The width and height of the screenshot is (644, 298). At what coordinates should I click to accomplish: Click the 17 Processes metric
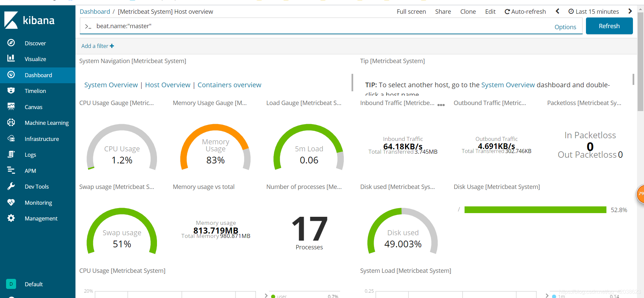point(309,233)
